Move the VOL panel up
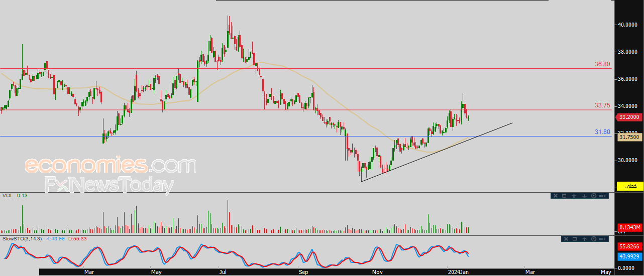This screenshot has height=276, width=644. pos(574,196)
